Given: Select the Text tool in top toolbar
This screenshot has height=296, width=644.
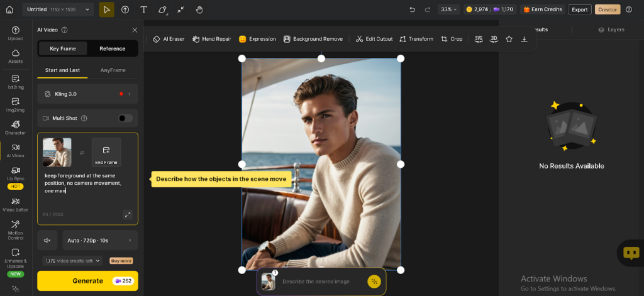Looking at the screenshot, I should [x=144, y=9].
